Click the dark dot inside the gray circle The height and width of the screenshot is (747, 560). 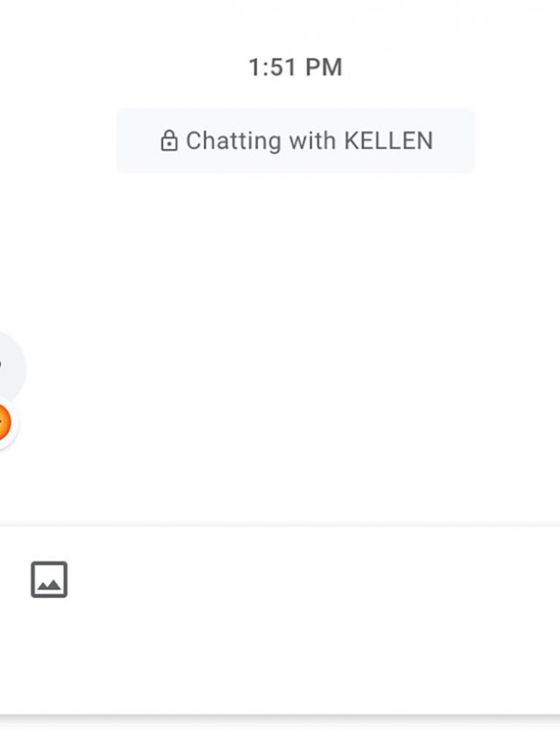tap(1, 365)
